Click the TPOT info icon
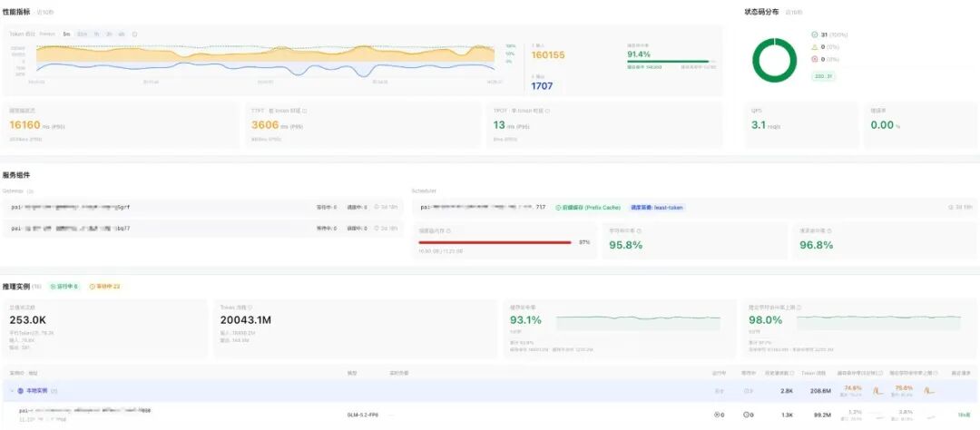980x430 pixels. coord(547,111)
